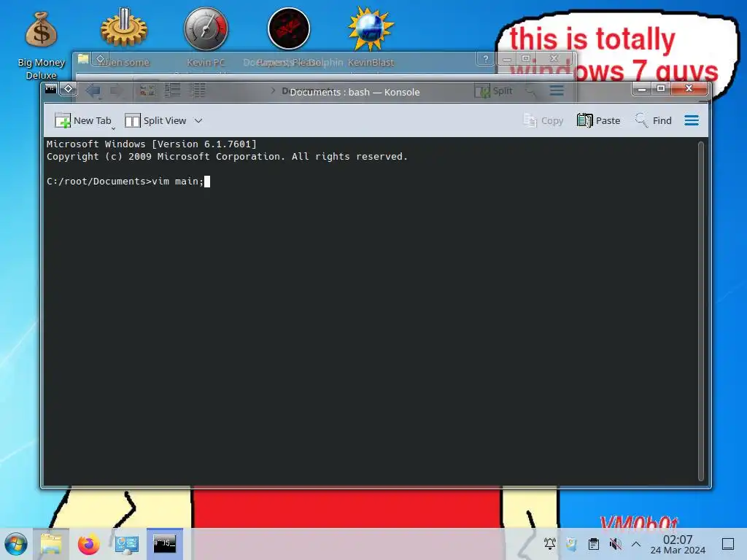Open the dark red Papers Please desktop icon
This screenshot has width=747, height=560.
click(289, 28)
